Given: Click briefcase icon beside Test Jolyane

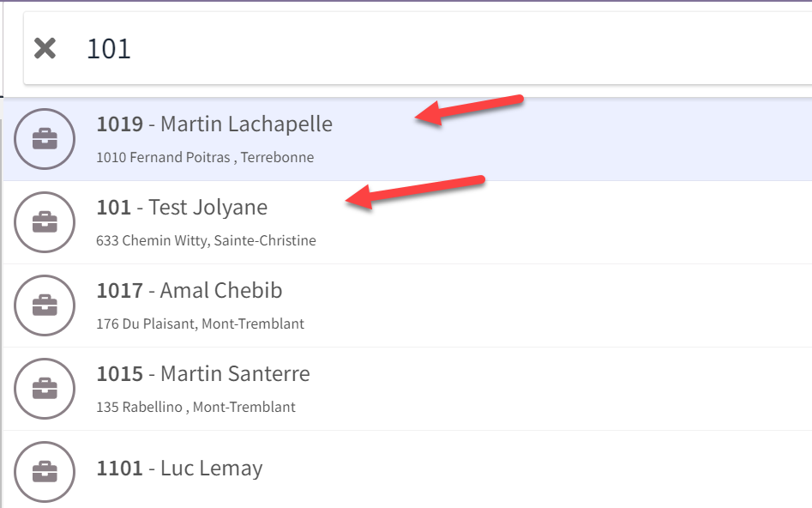Looking at the screenshot, I should coord(45,222).
